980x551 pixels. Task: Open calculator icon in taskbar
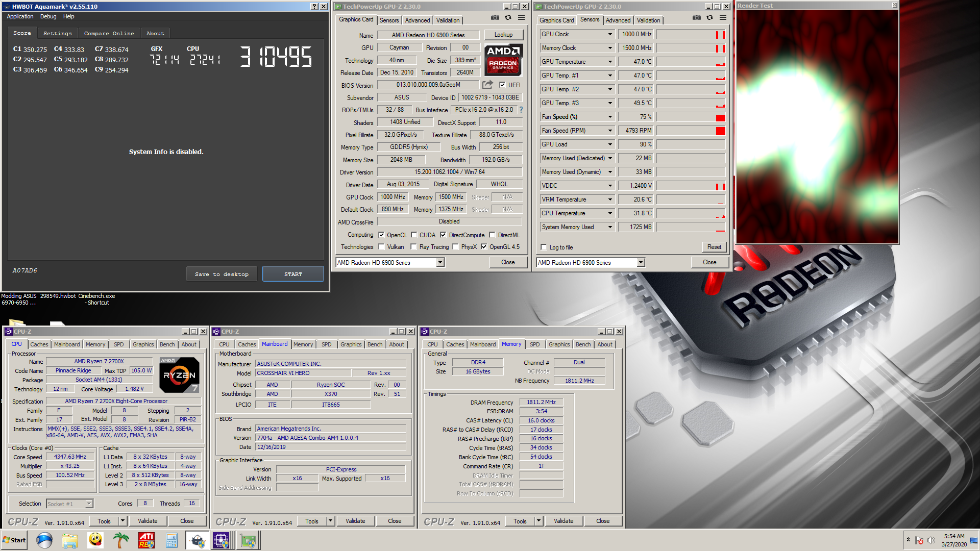(171, 540)
